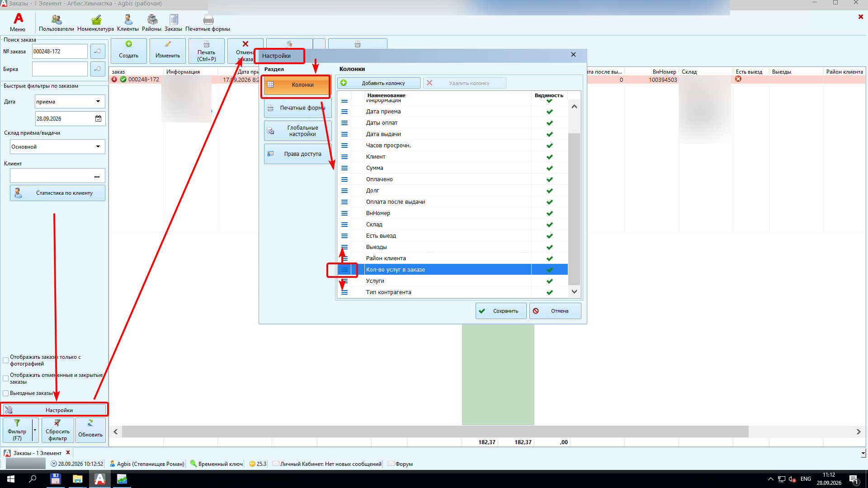This screenshot has width=868, height=488.
Task: Open the Районы toolbar icon
Action: pos(151,23)
